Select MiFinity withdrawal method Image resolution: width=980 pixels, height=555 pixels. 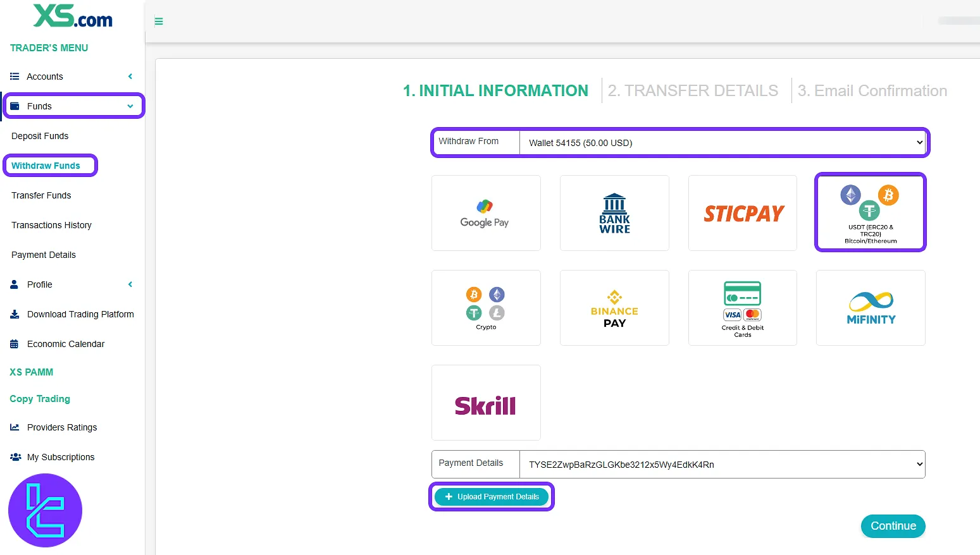[x=871, y=308]
